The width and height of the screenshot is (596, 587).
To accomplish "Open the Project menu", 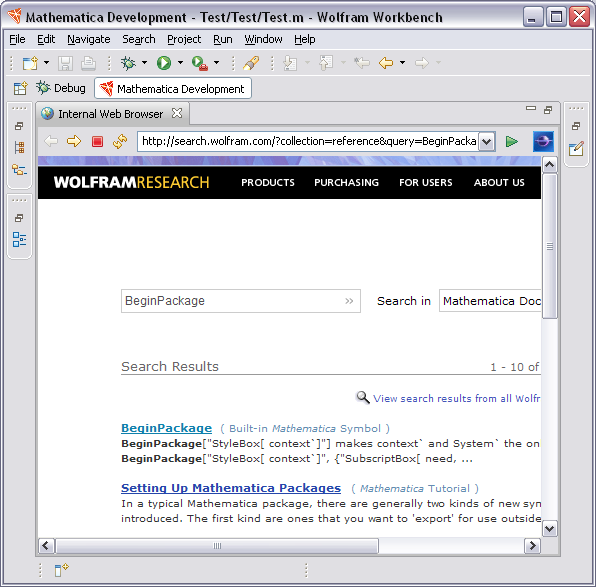I will (x=184, y=39).
